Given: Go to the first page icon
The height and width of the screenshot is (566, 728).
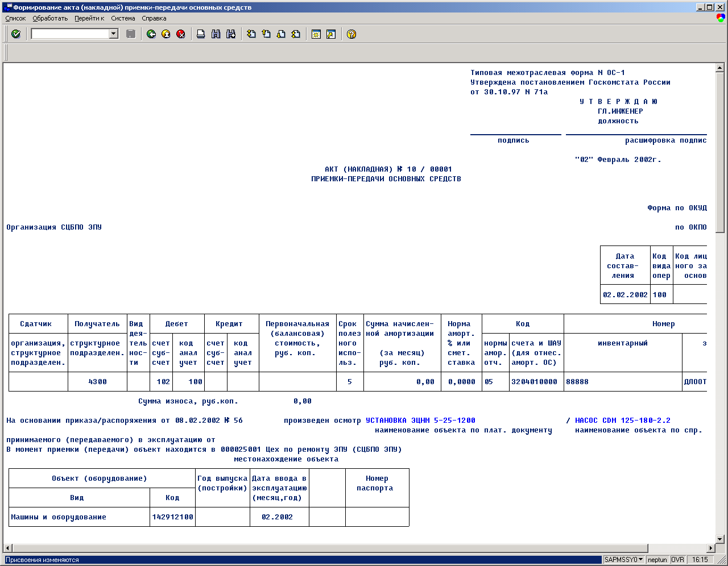Looking at the screenshot, I should [x=251, y=34].
